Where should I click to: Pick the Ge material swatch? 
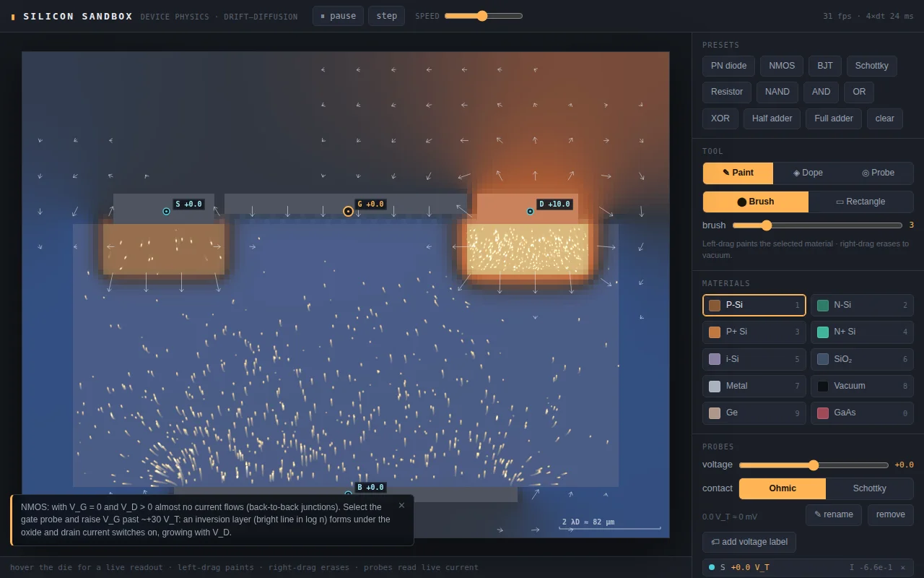pyautogui.click(x=754, y=413)
